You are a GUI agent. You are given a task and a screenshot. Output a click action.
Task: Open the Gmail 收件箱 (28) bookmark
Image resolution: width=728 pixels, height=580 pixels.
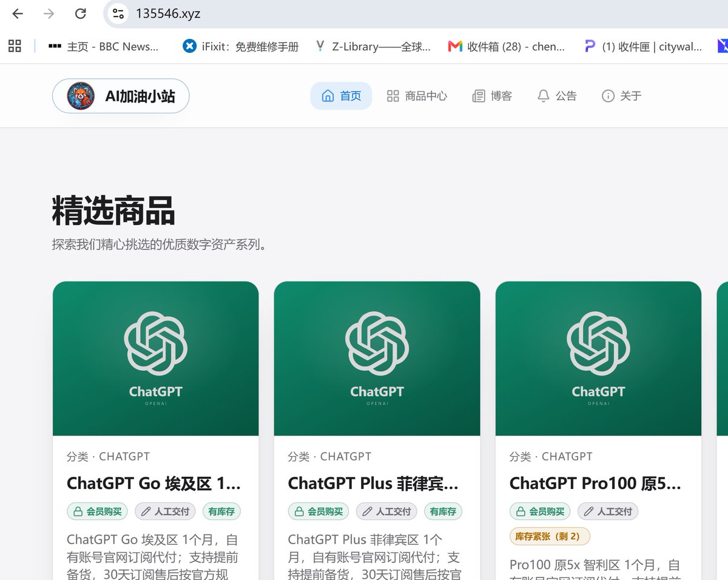point(506,46)
